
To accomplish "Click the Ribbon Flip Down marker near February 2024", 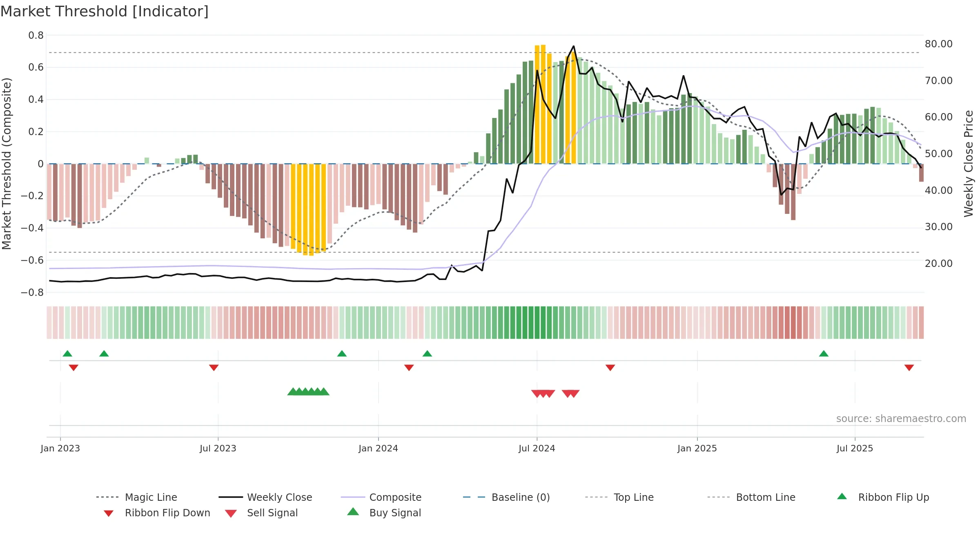I will [x=409, y=368].
